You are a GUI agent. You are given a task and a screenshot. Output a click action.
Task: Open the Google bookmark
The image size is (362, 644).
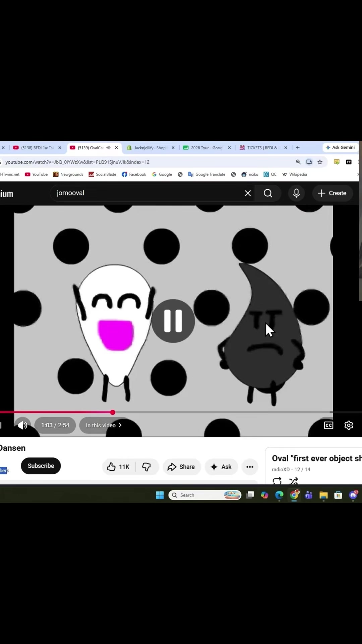[x=162, y=174]
